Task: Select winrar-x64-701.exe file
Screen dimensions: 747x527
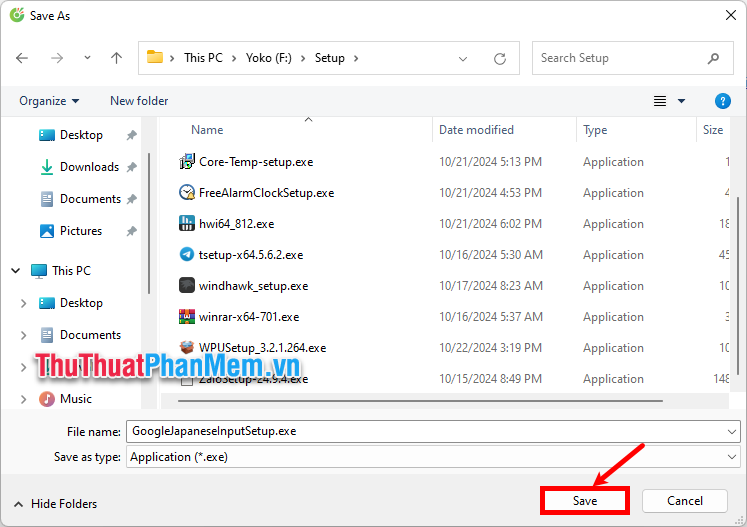Action: pos(249,317)
